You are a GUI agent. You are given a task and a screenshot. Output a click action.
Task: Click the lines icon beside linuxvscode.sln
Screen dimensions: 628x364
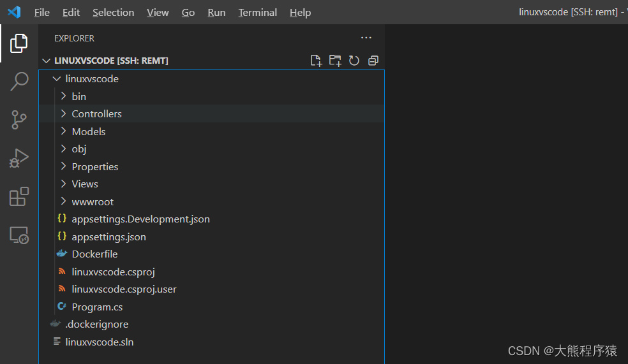pos(57,341)
